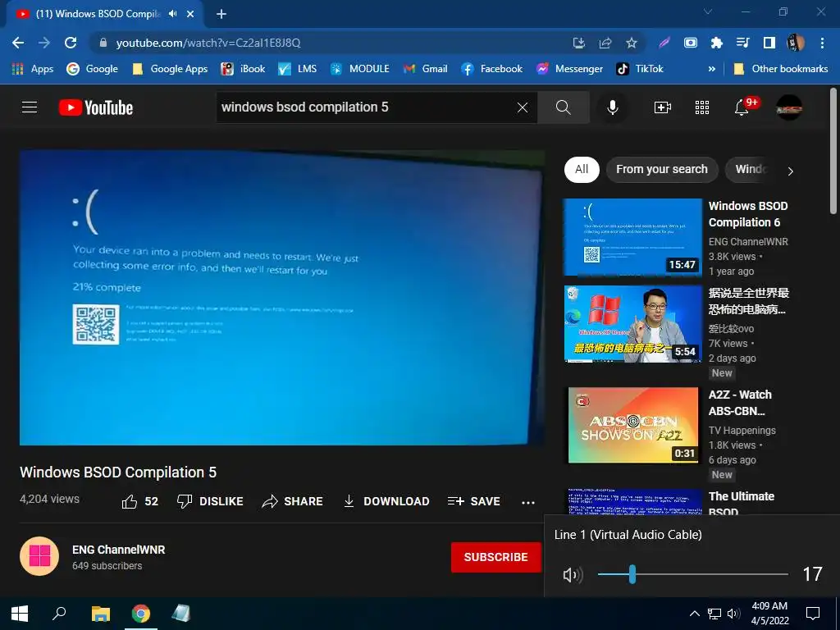Open the YouTube apps grid
This screenshot has height=630, width=840.
(702, 107)
